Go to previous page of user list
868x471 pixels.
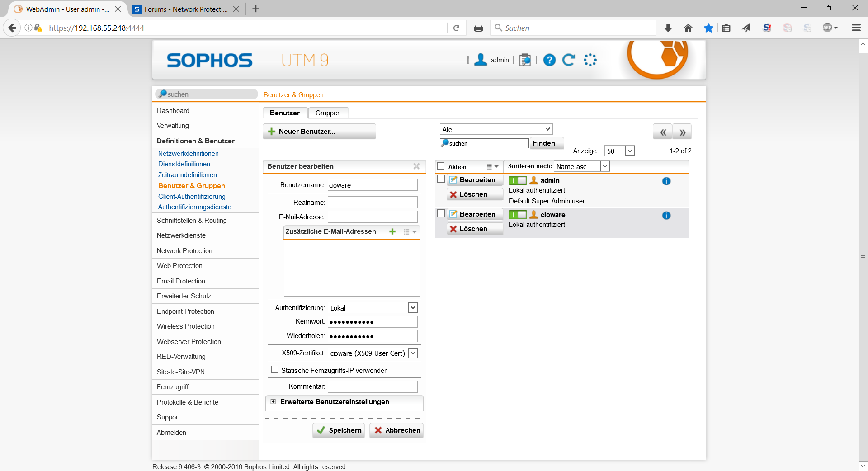(663, 132)
